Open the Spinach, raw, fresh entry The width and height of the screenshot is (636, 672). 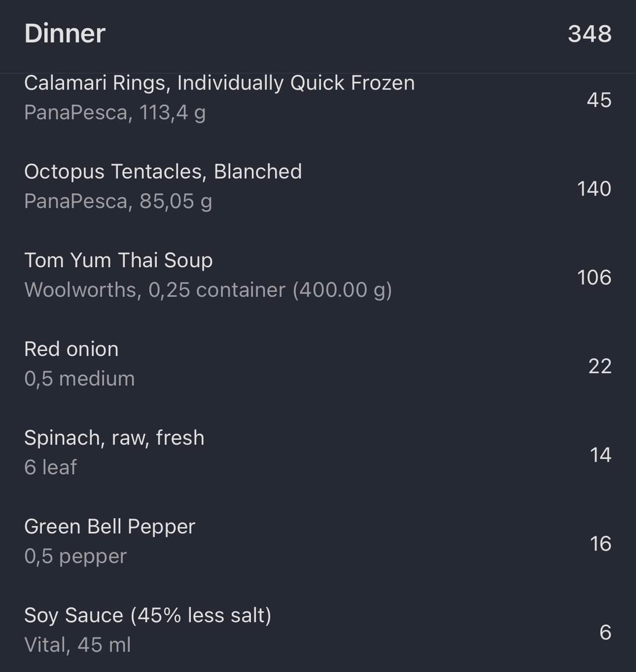[114, 438]
